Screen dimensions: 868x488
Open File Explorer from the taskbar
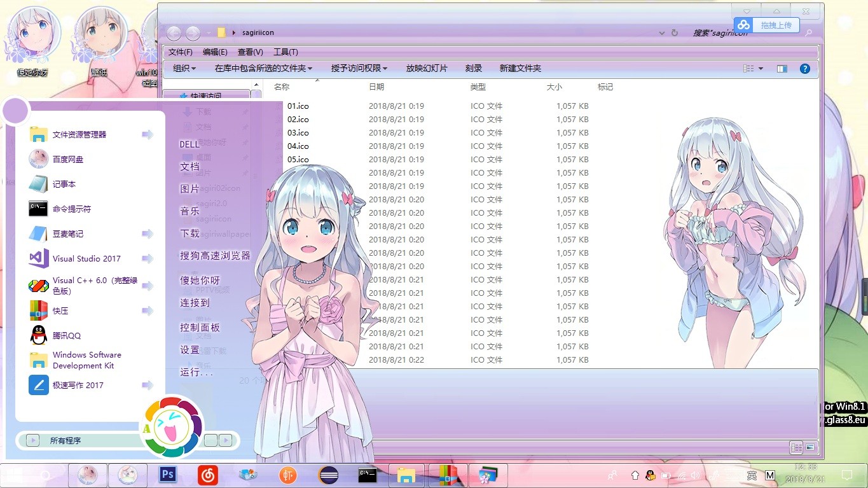[406, 475]
